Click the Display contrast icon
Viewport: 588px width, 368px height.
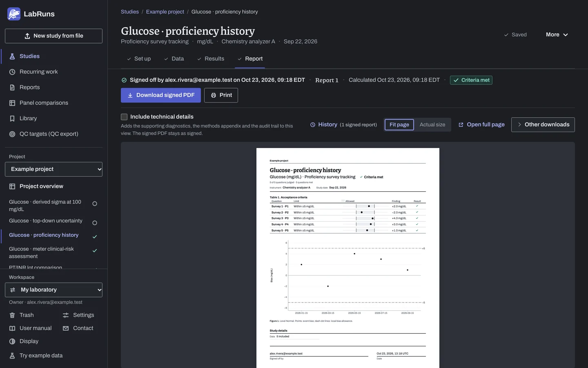coord(12,341)
